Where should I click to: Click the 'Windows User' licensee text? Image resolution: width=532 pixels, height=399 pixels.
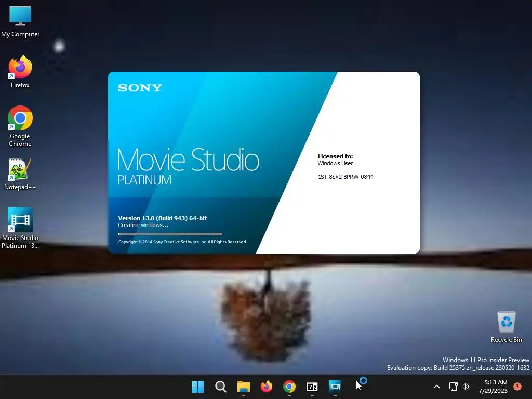tap(335, 163)
